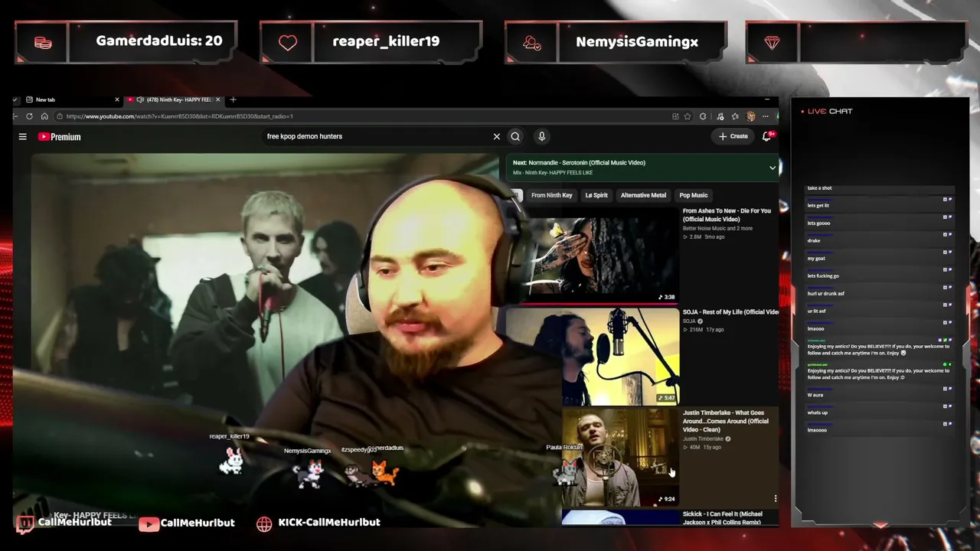
Task: Open Justin Timberlake What Goes Around thumbnail
Action: [x=620, y=457]
